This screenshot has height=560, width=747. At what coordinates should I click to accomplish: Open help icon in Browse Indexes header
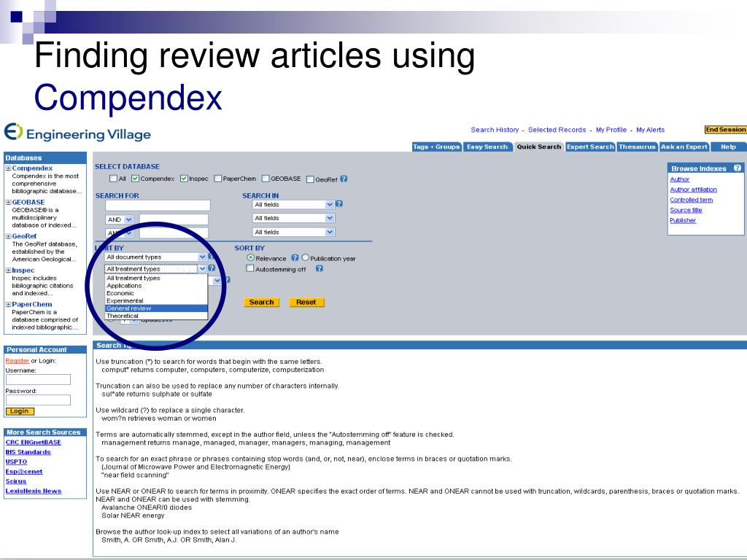[x=737, y=168]
